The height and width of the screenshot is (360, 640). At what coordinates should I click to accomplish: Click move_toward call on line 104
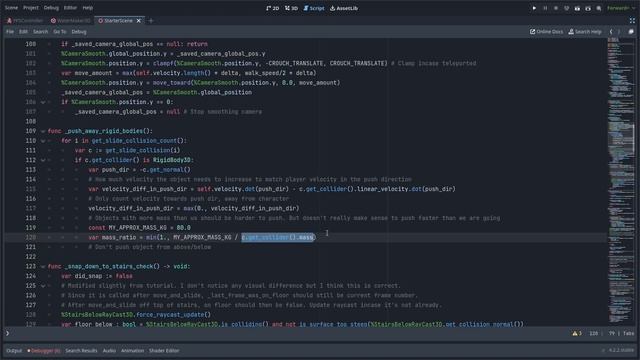pyautogui.click(x=171, y=82)
